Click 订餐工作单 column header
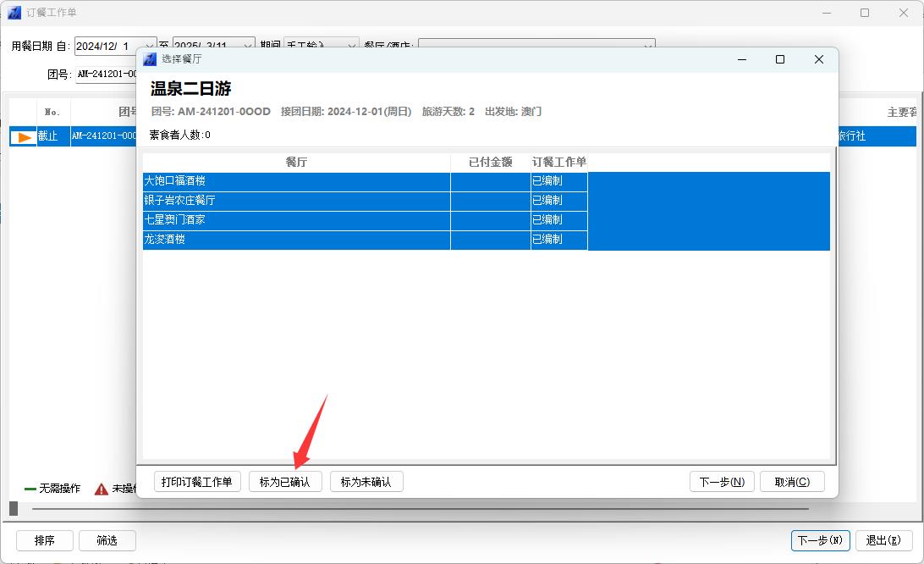Image resolution: width=924 pixels, height=564 pixels. (x=558, y=163)
